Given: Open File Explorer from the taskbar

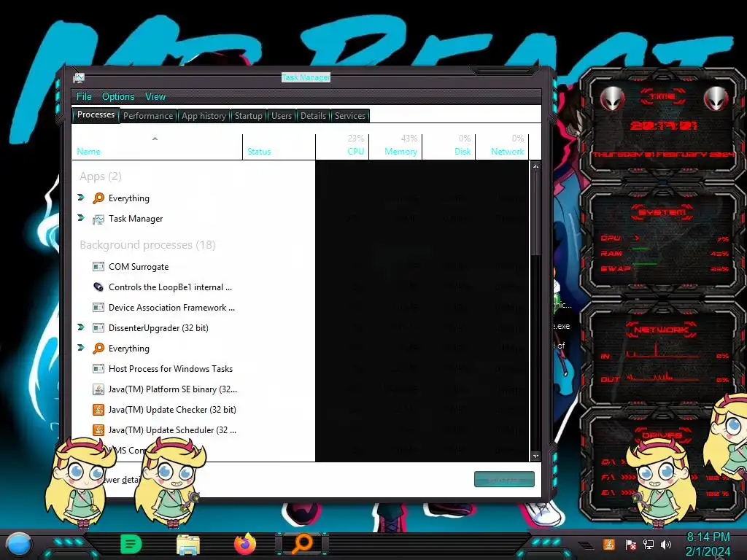Looking at the screenshot, I should click(x=188, y=544).
